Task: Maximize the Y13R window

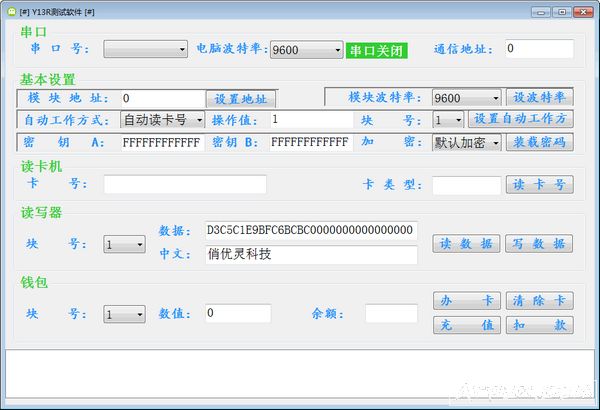Action: tap(562, 12)
